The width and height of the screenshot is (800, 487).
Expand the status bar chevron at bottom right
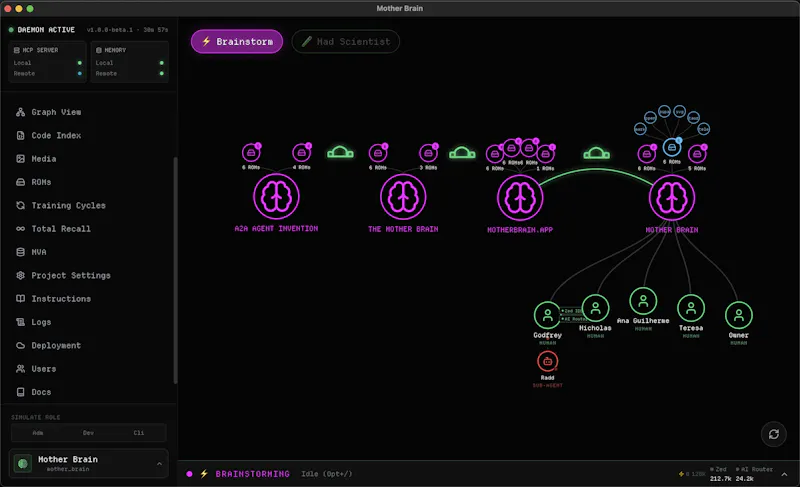[x=784, y=474]
